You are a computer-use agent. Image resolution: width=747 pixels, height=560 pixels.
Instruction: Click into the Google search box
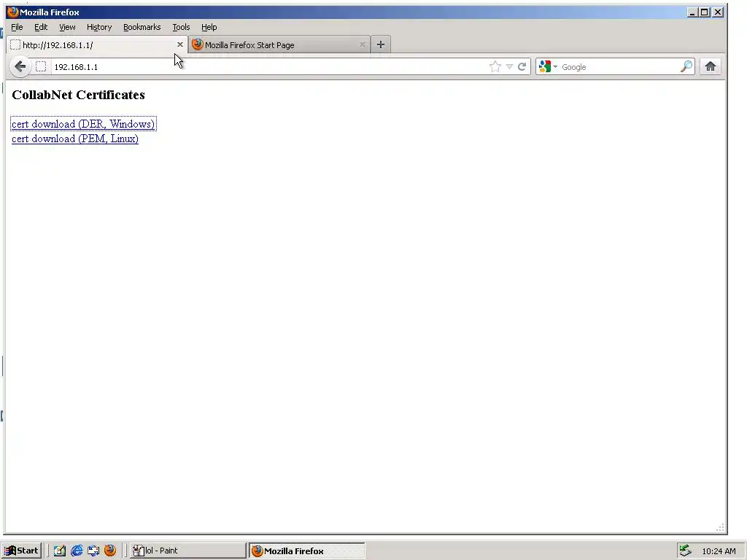(619, 66)
